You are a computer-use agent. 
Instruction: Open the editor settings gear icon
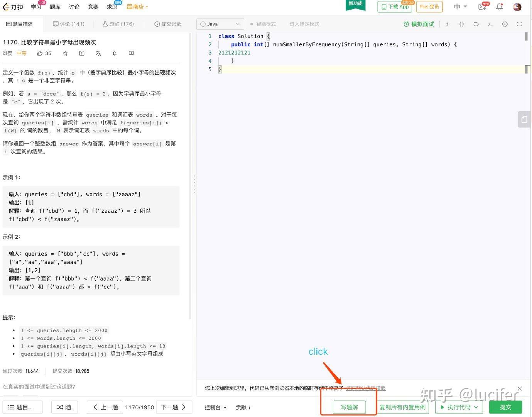(505, 24)
